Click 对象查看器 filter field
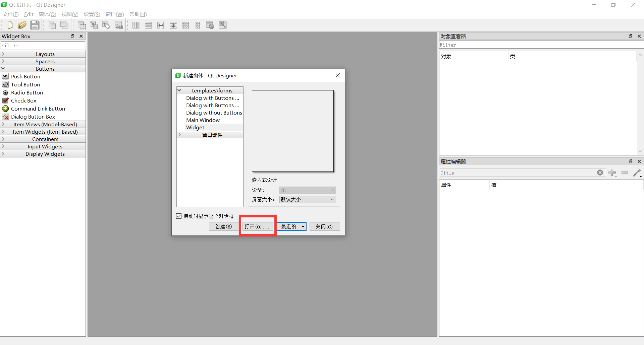Viewport: 644px width, 345px height. [x=541, y=45]
